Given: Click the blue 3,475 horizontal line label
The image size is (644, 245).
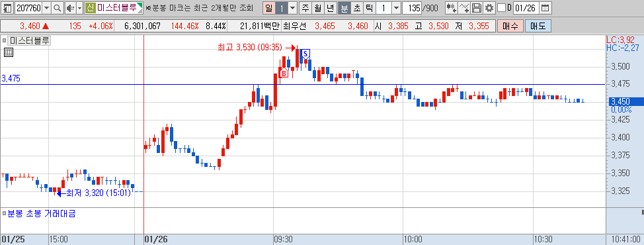Looking at the screenshot, I should point(11,79).
